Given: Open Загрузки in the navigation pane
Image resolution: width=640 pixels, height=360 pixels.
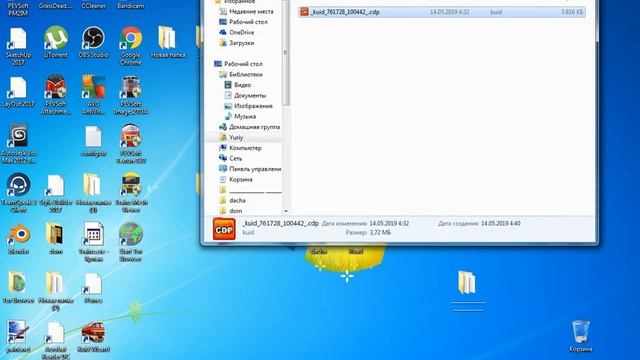Looking at the screenshot, I should pos(241,43).
